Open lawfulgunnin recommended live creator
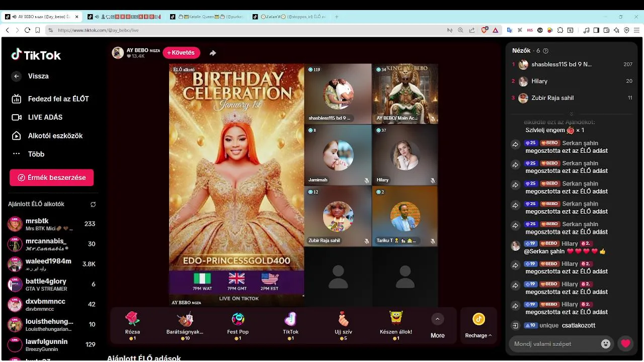The width and height of the screenshot is (644, 362). tap(51, 345)
